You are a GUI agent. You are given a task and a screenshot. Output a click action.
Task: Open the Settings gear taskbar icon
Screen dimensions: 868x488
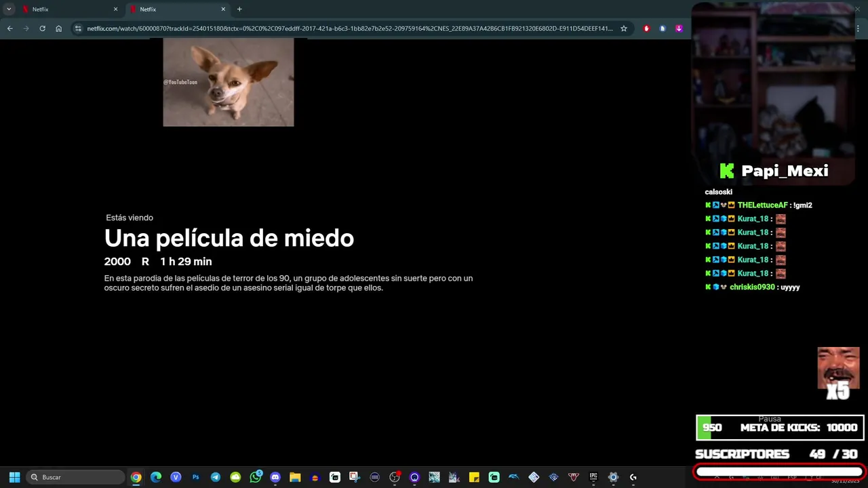(613, 477)
